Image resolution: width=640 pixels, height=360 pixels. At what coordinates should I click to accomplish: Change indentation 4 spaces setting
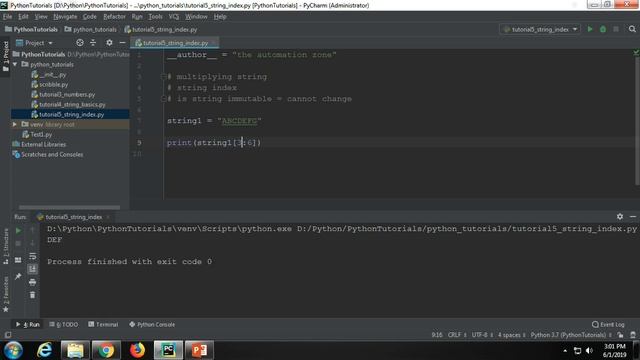click(x=511, y=335)
